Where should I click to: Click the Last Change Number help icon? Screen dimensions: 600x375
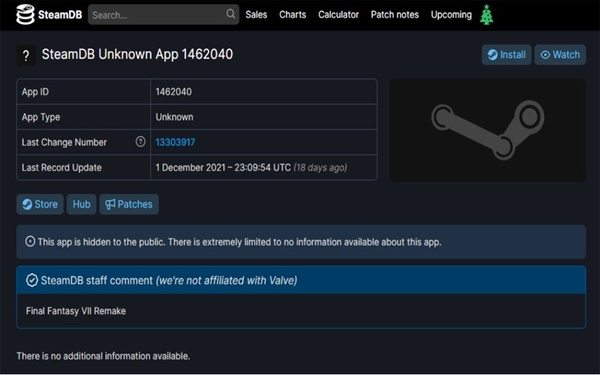click(x=140, y=142)
